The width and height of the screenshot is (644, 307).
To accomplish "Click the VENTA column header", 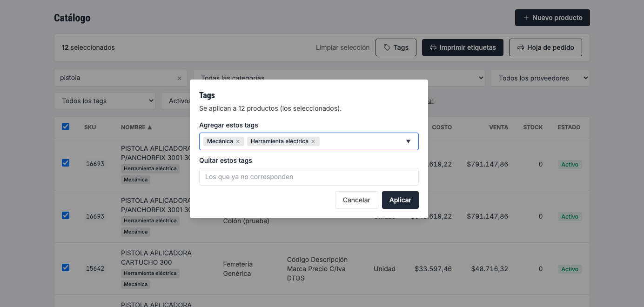I will (x=498, y=127).
